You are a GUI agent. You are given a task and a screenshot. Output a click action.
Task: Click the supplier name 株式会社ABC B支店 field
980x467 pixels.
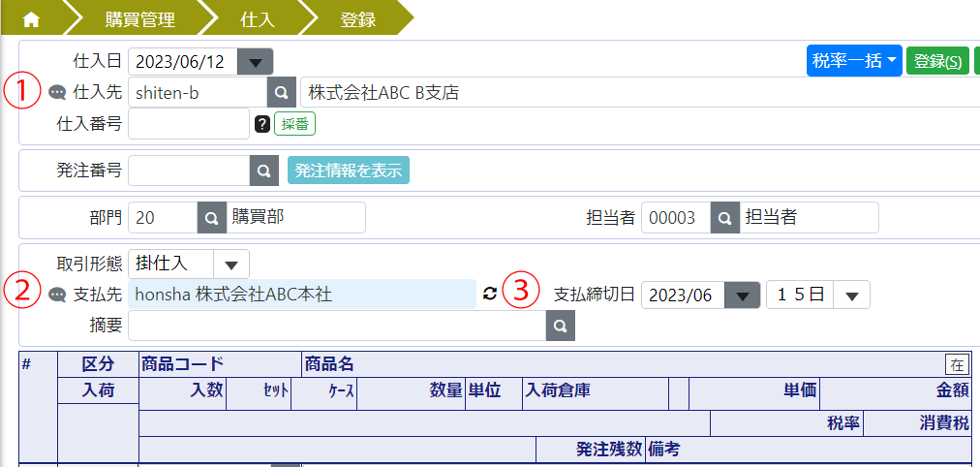pos(640,92)
